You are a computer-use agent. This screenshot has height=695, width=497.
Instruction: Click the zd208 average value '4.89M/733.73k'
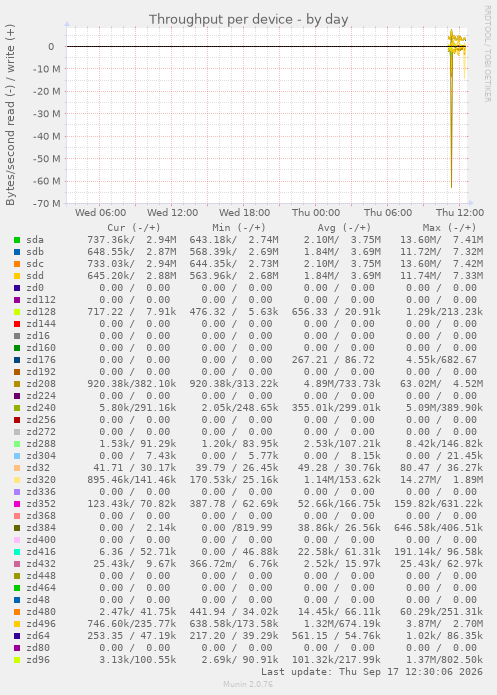click(x=342, y=384)
